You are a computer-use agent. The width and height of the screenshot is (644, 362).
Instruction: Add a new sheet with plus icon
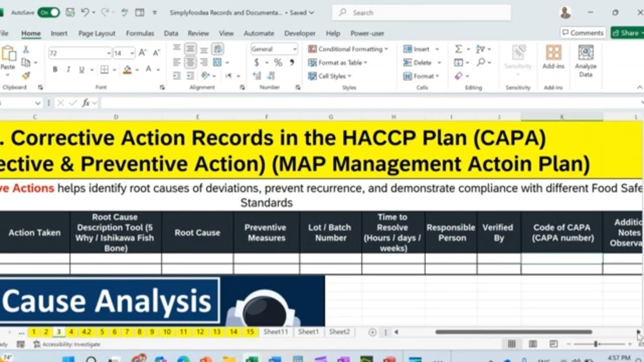pos(372,332)
